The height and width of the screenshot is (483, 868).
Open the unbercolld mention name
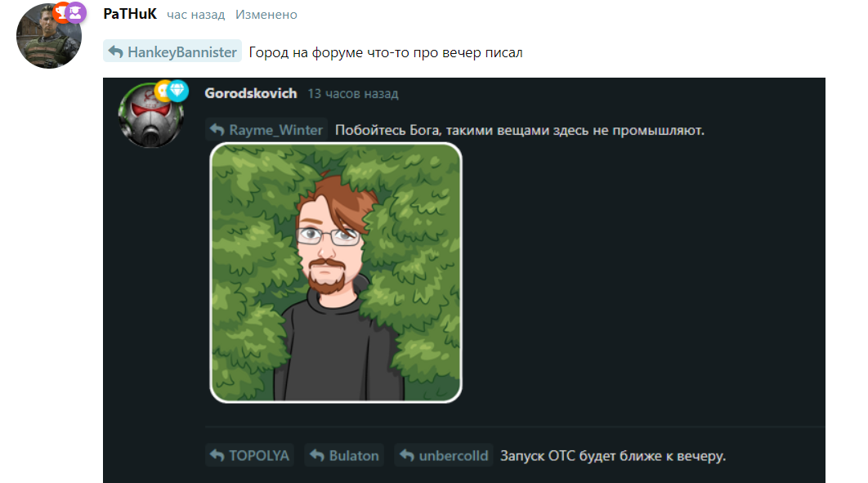coord(454,455)
